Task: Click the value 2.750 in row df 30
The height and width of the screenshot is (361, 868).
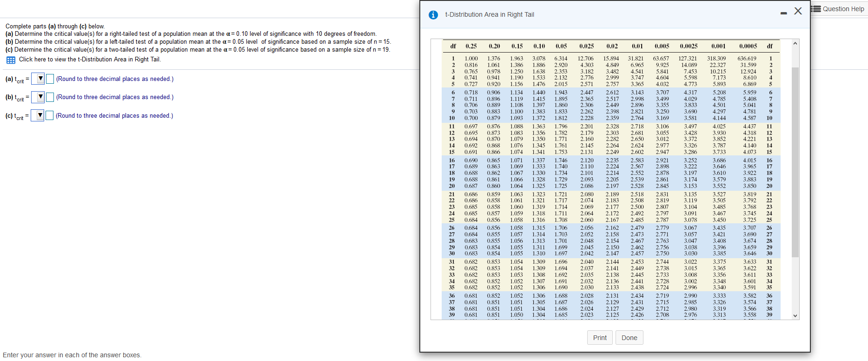Action: (x=663, y=254)
